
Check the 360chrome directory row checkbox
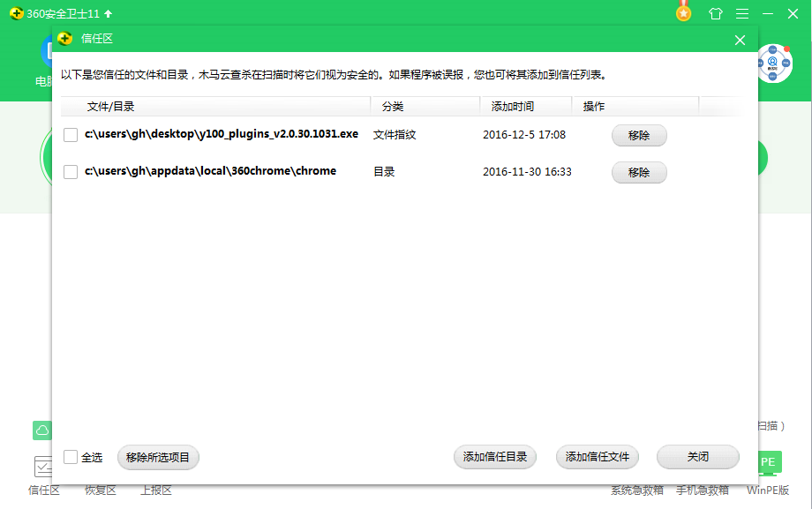click(71, 172)
